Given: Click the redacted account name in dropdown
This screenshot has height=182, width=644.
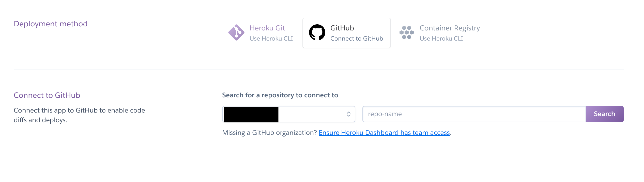Looking at the screenshot, I should pos(251,114).
